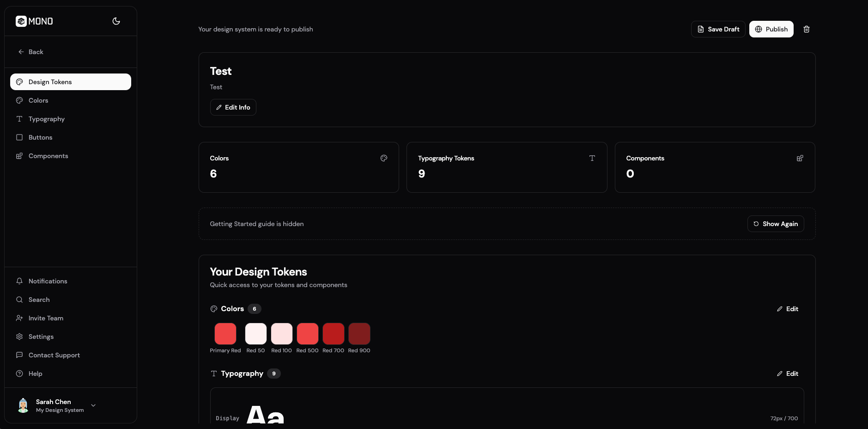Toggle dark mode with moon icon
The height and width of the screenshot is (429, 868).
116,21
